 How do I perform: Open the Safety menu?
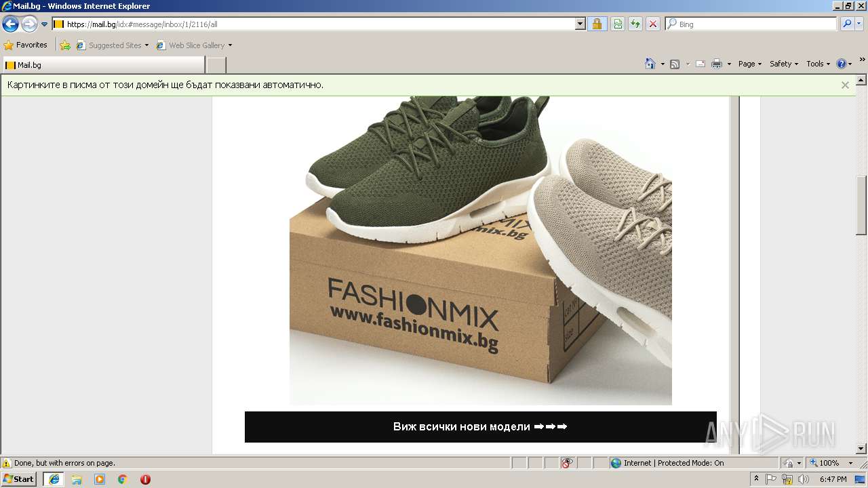point(784,64)
